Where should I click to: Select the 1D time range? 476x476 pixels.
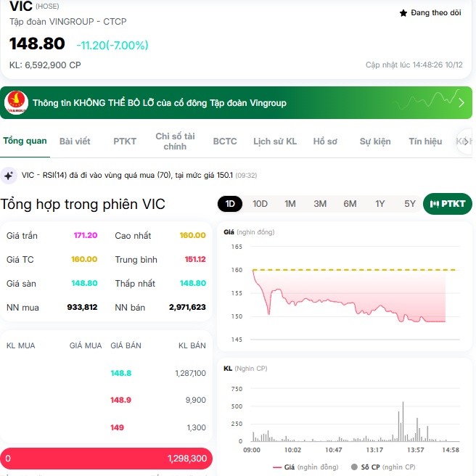(x=230, y=204)
